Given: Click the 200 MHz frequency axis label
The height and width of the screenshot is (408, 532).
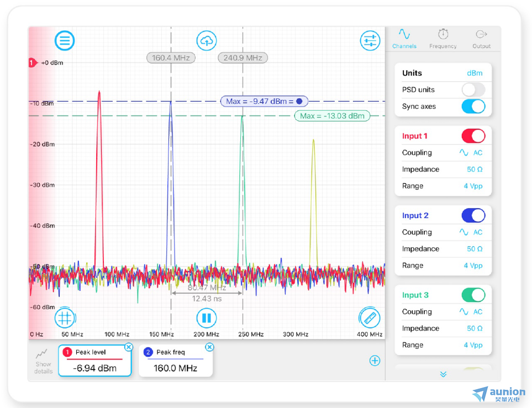Looking at the screenshot, I should (206, 334).
